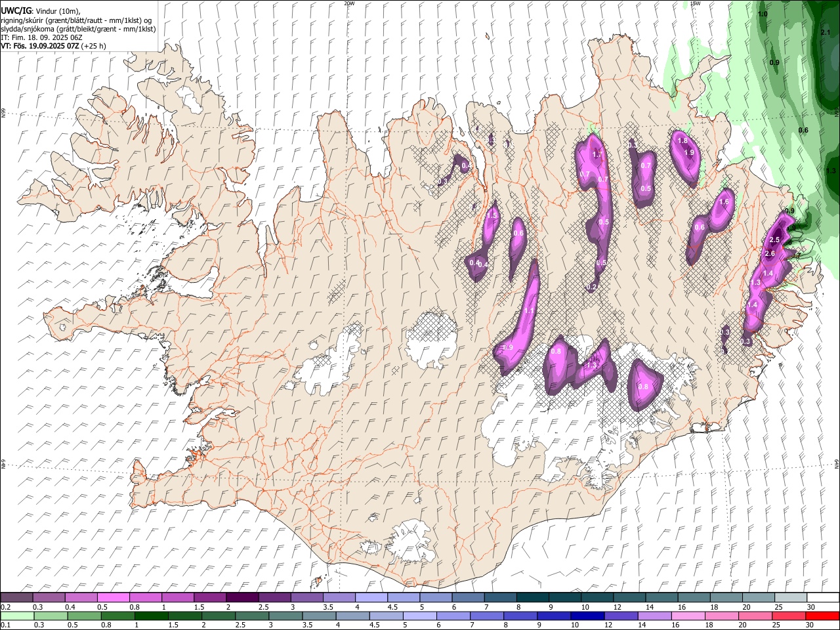Select the violet 12 swatch in the lower legend

[x=621, y=616]
